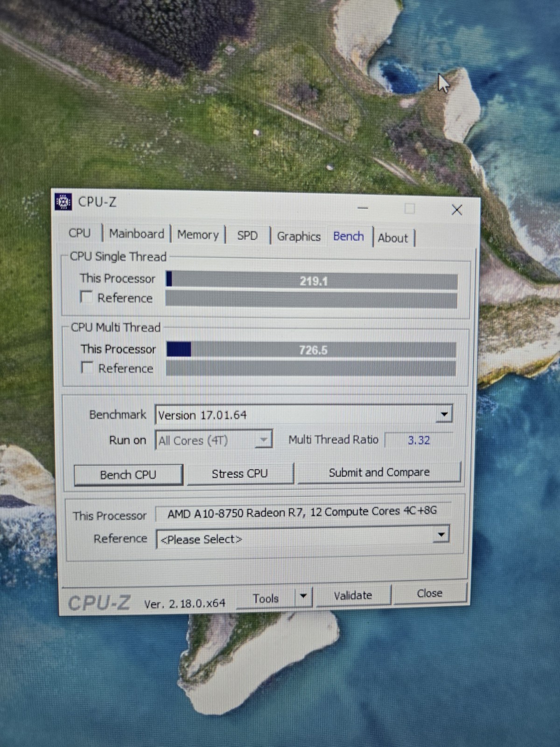Click the Close button at bottom
560x747 pixels.
click(430, 593)
